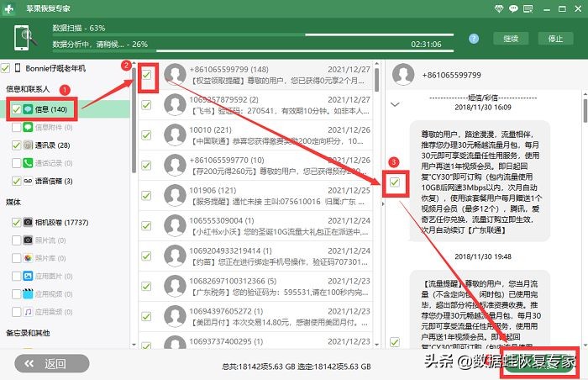Click 继续 continue button
Image resolution: width=588 pixels, height=380 pixels.
pos(511,39)
